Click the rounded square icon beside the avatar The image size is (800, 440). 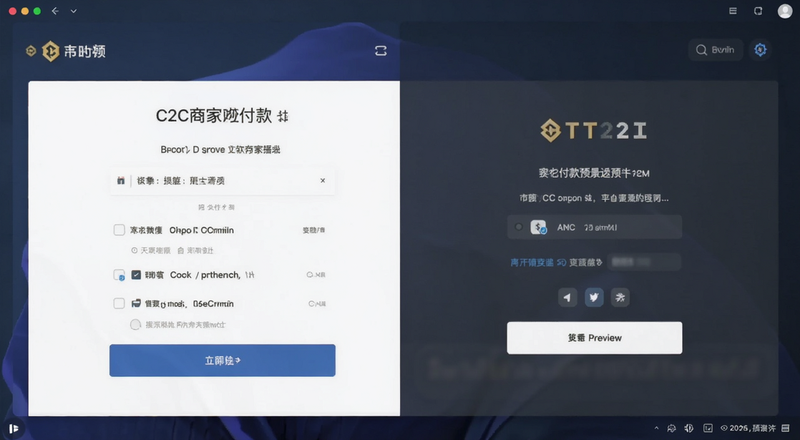coord(758,11)
